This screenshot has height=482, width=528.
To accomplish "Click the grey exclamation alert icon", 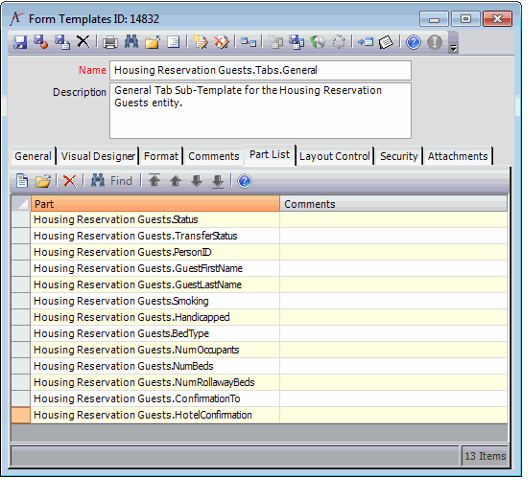I will tap(434, 42).
